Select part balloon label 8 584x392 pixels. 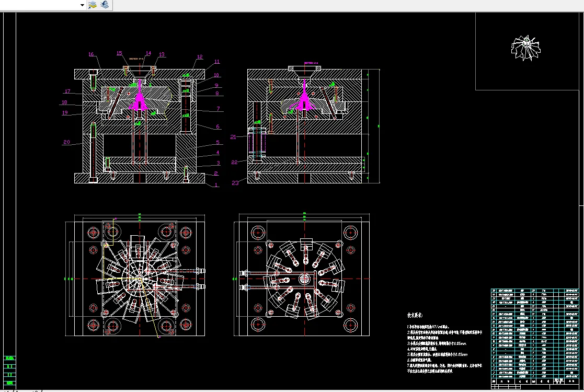(x=217, y=94)
